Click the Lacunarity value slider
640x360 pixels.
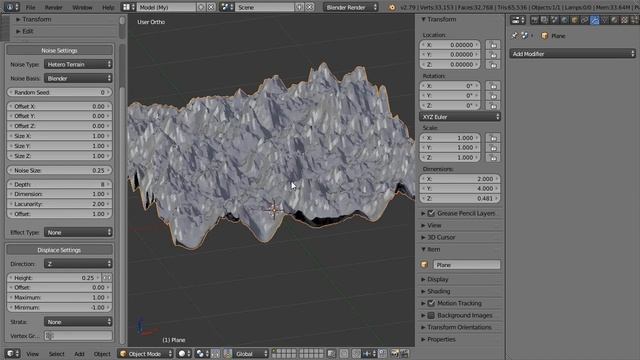(x=60, y=204)
